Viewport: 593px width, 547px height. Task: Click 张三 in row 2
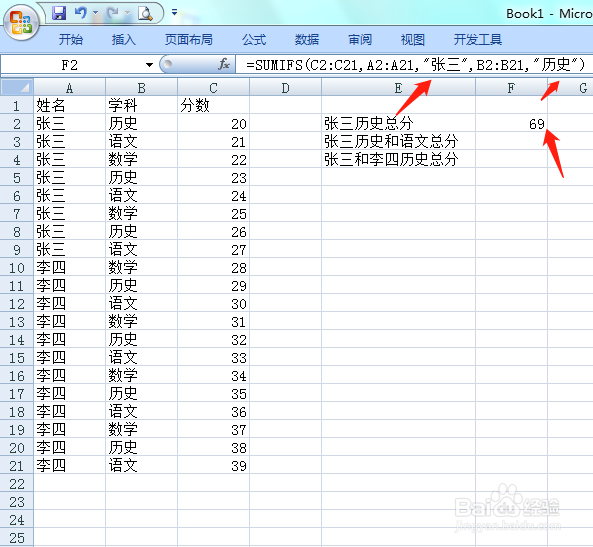70,123
